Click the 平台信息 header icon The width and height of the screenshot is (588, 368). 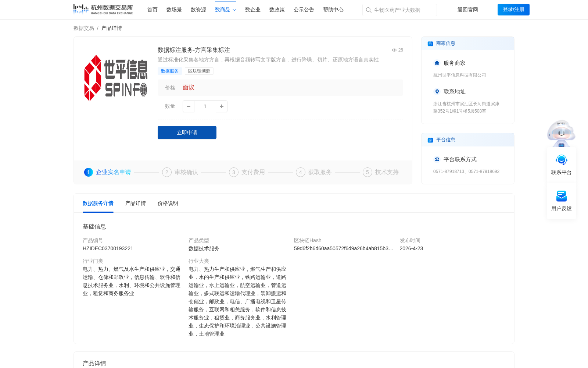point(430,140)
